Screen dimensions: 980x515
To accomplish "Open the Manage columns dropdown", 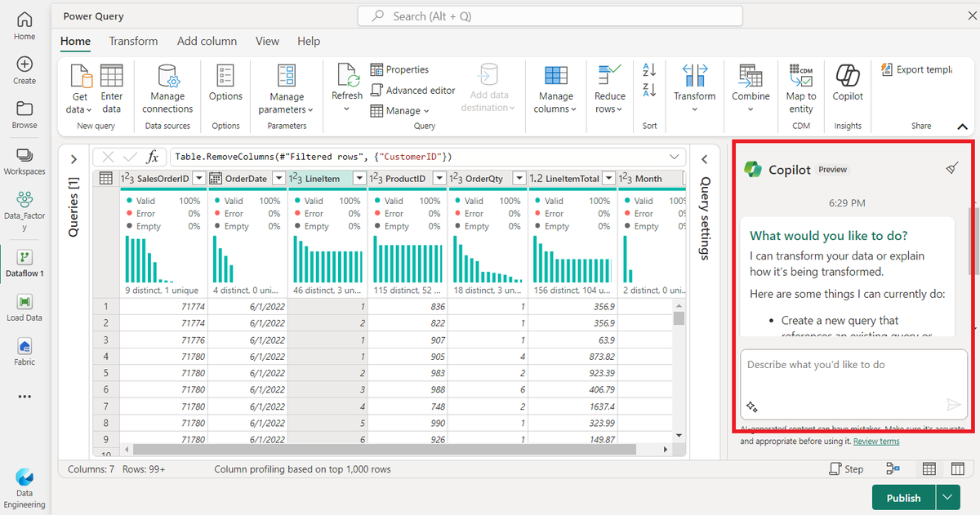I will (x=555, y=89).
